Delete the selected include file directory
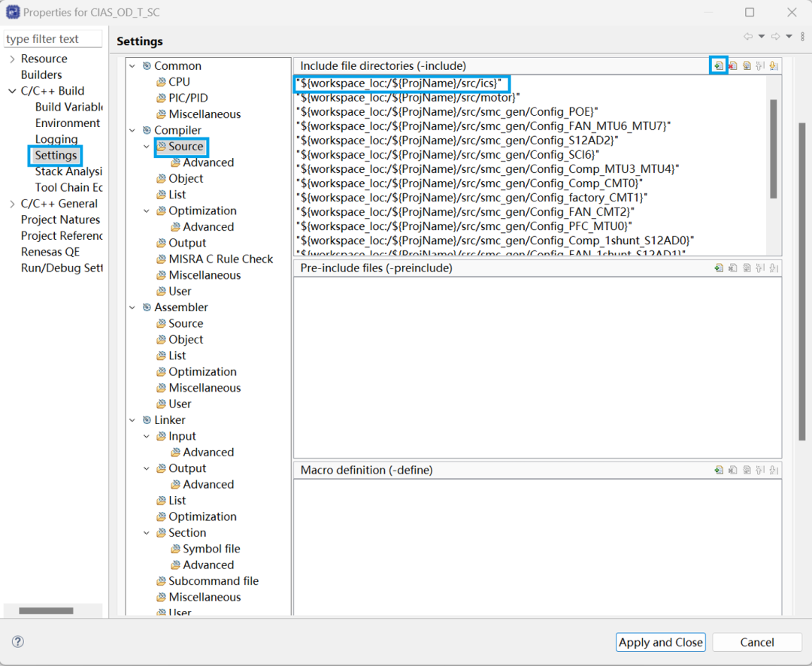Image resolution: width=812 pixels, height=666 pixels. tap(733, 65)
